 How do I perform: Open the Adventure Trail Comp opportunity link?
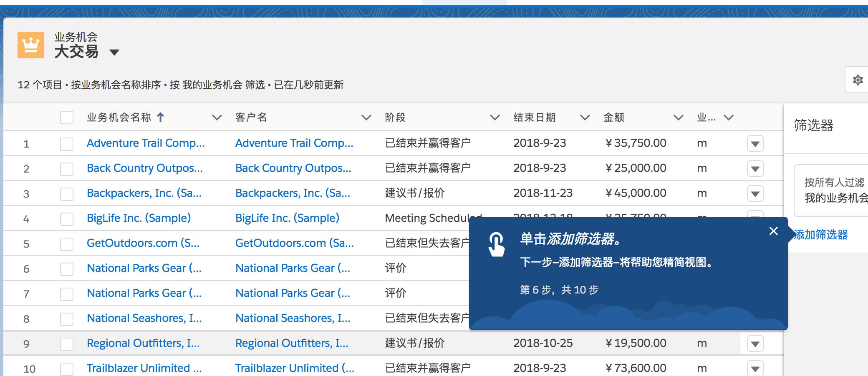coord(146,143)
